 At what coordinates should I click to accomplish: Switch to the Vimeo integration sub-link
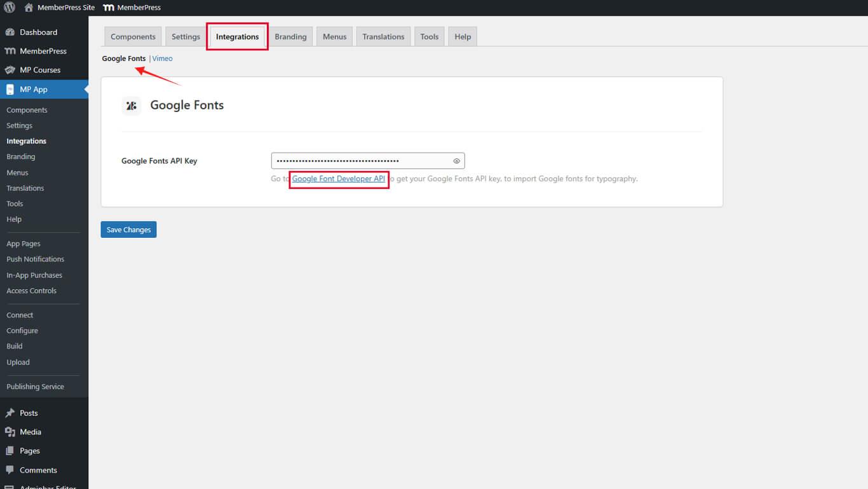coord(163,59)
